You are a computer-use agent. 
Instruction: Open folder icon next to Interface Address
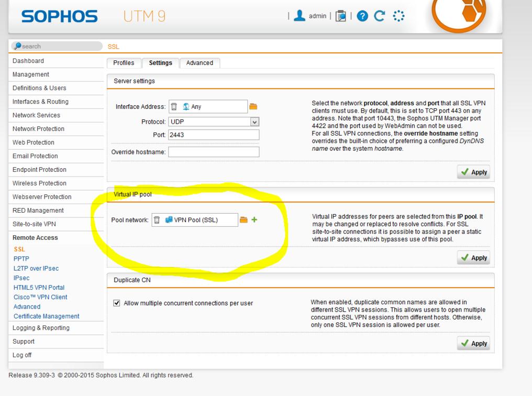(253, 106)
